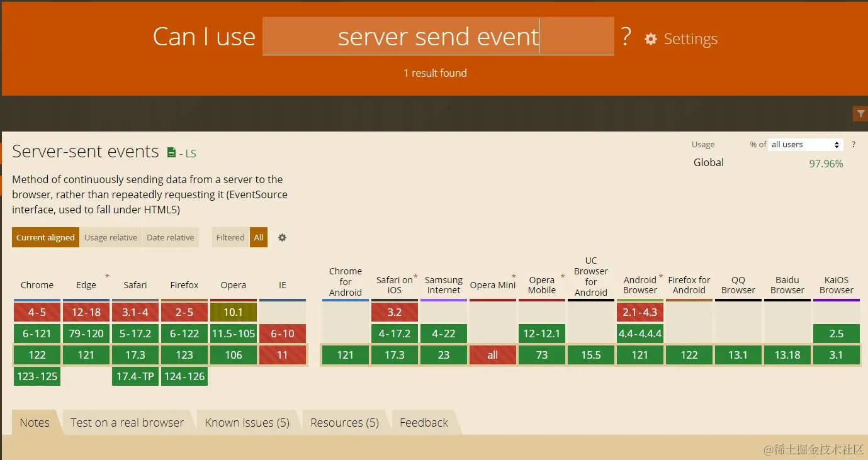Viewport: 868px width, 460px height.
Task: Click the Chrome browser column header
Action: (x=37, y=285)
